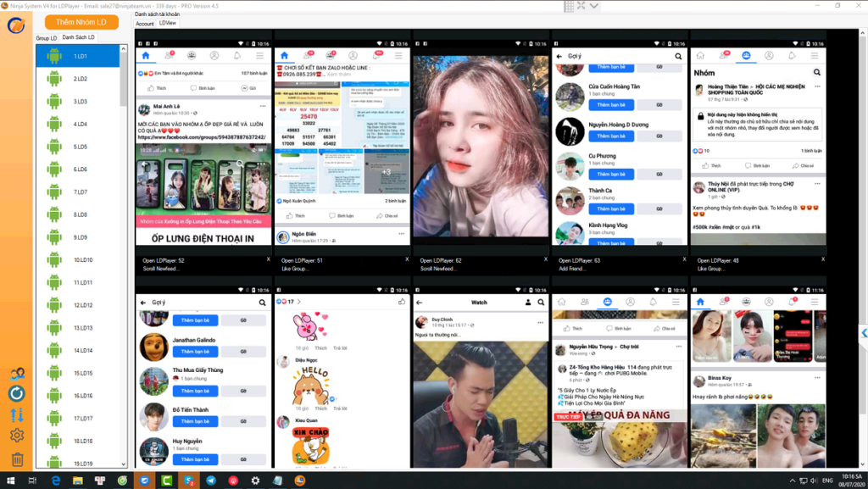Click the blue up-down sort arrows icon

point(17,415)
